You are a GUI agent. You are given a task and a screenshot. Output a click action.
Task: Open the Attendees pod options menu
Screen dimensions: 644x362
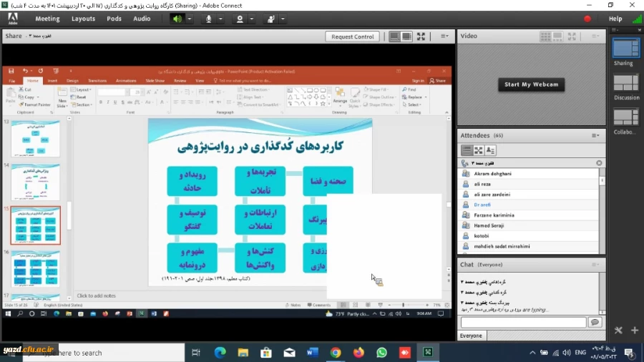point(595,135)
